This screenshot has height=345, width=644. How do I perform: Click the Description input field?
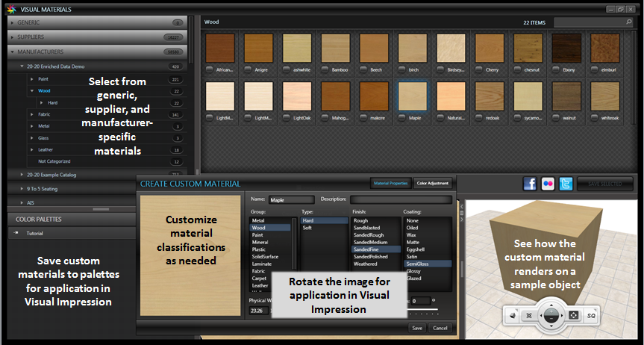[401, 199]
